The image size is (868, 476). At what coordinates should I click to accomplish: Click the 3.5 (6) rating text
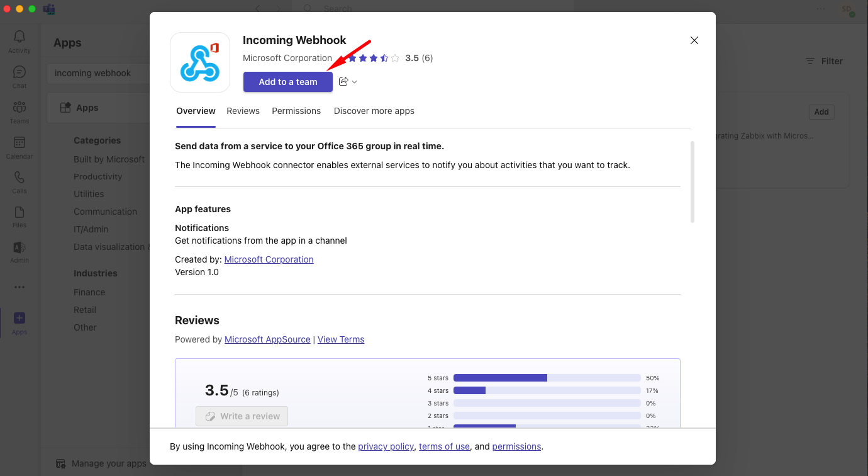pyautogui.click(x=419, y=58)
